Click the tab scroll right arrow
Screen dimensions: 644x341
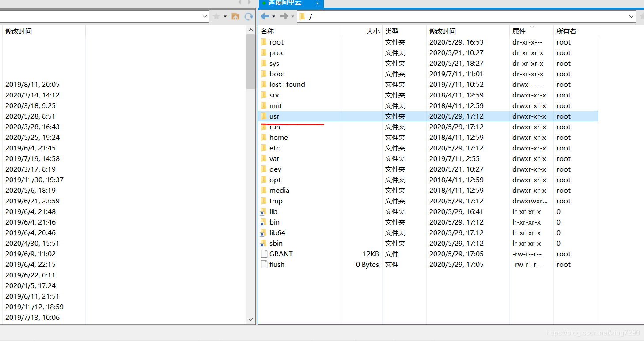pyautogui.click(x=249, y=3)
